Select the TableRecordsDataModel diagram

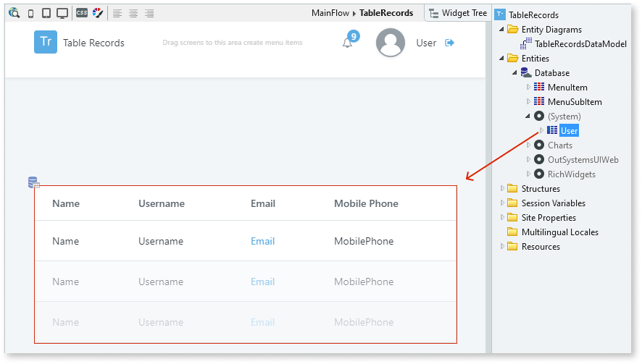[x=580, y=44]
